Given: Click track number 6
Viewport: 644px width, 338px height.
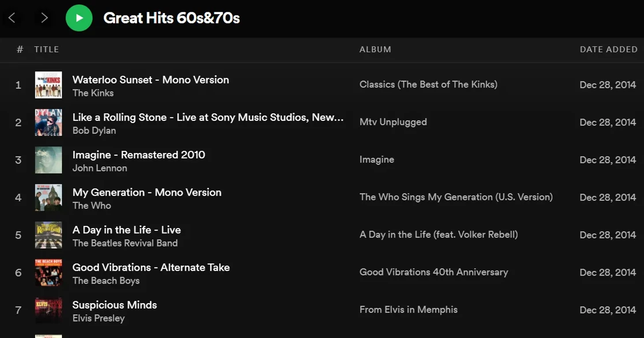Looking at the screenshot, I should point(18,272).
